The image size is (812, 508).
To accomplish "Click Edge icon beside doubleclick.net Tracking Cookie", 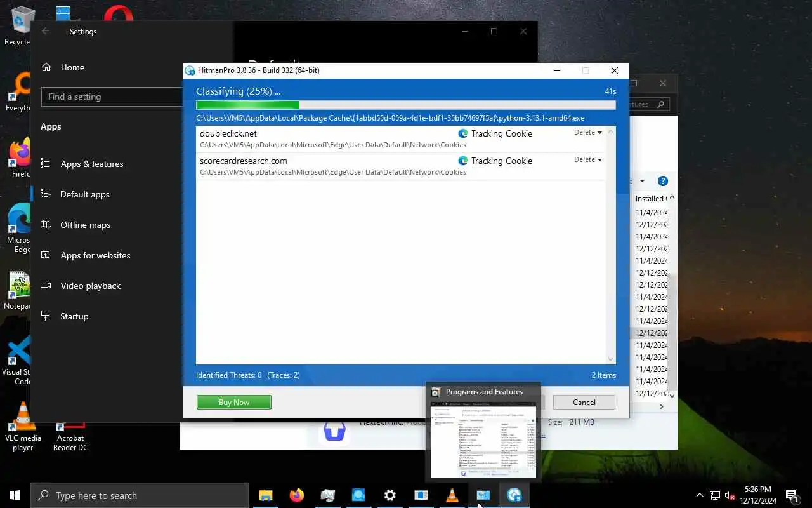I will (x=463, y=133).
